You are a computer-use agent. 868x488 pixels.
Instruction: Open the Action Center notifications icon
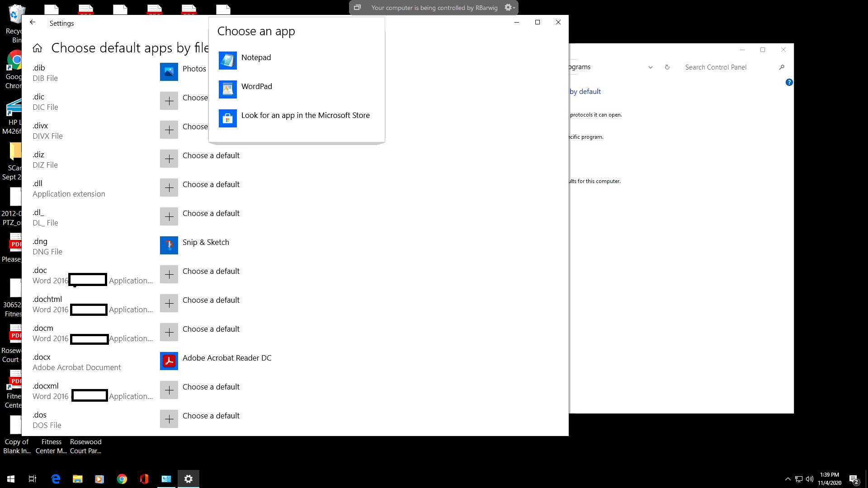pyautogui.click(x=854, y=479)
